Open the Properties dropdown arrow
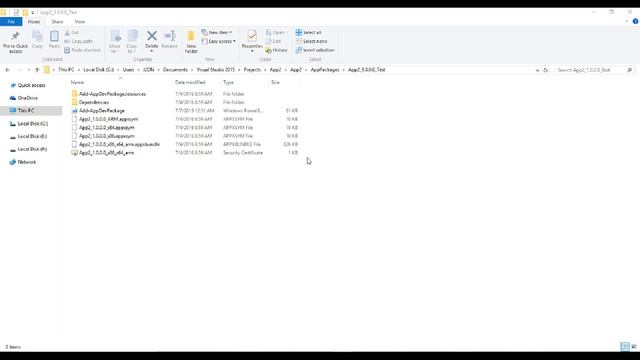Viewport: 640px width, 360px height. click(x=252, y=51)
